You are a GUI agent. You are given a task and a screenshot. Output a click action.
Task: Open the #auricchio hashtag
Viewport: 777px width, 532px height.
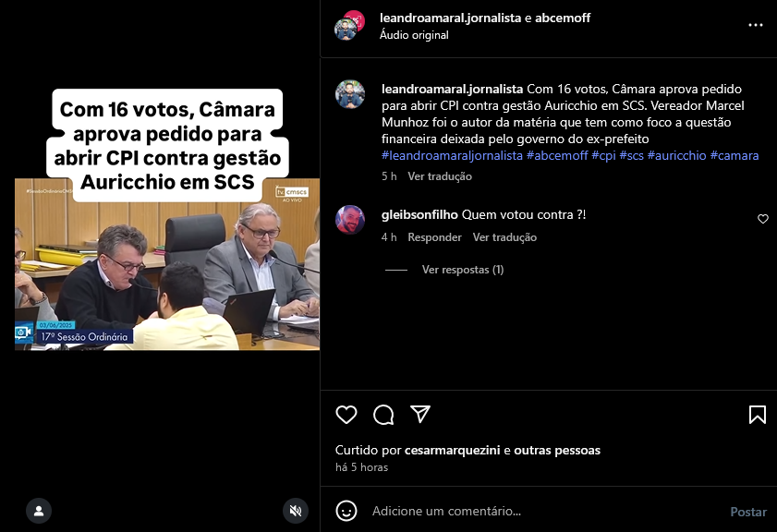(676, 155)
